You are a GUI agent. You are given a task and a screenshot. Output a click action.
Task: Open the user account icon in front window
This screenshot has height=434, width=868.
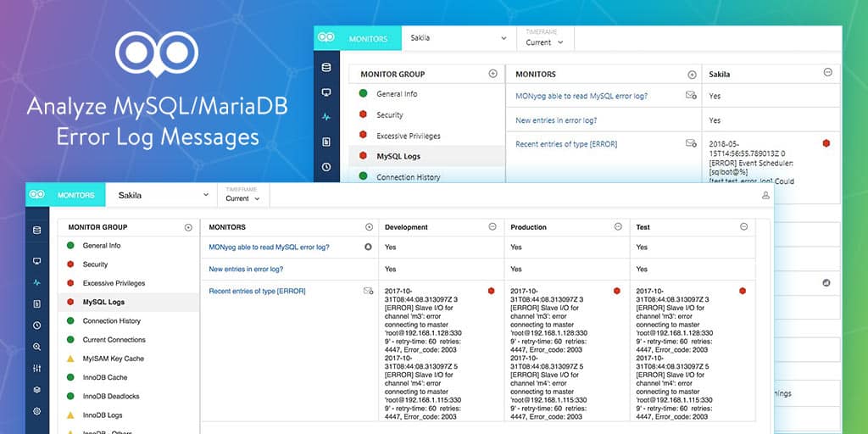coord(765,195)
